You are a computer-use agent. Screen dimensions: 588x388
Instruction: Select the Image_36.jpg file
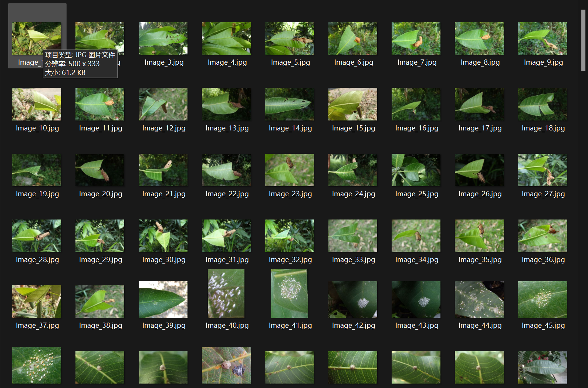coord(543,236)
